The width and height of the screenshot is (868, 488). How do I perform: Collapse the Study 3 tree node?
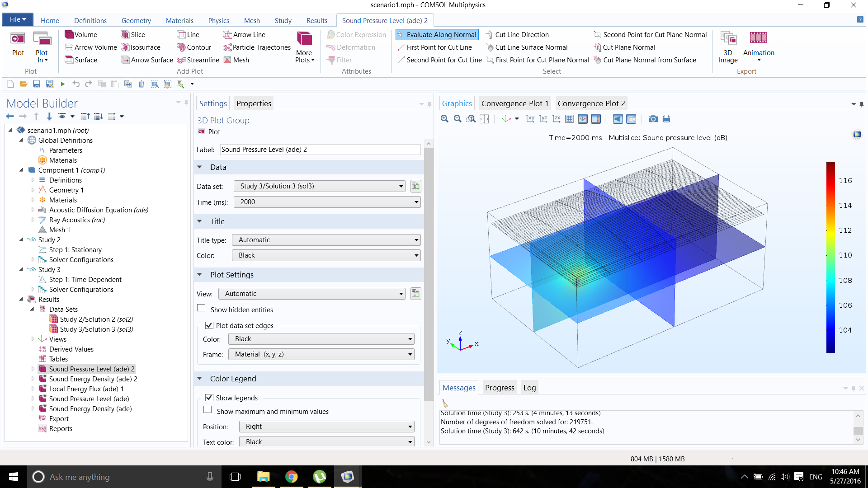[21, 270]
